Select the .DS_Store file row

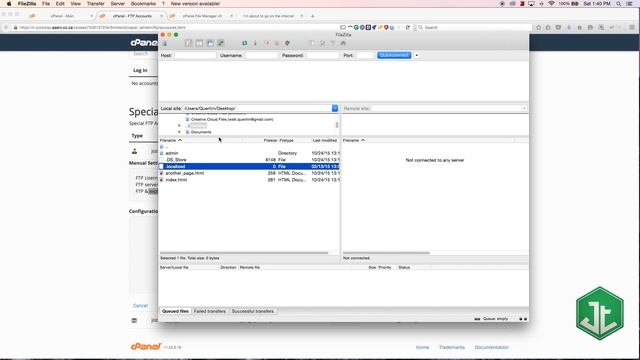click(x=249, y=160)
